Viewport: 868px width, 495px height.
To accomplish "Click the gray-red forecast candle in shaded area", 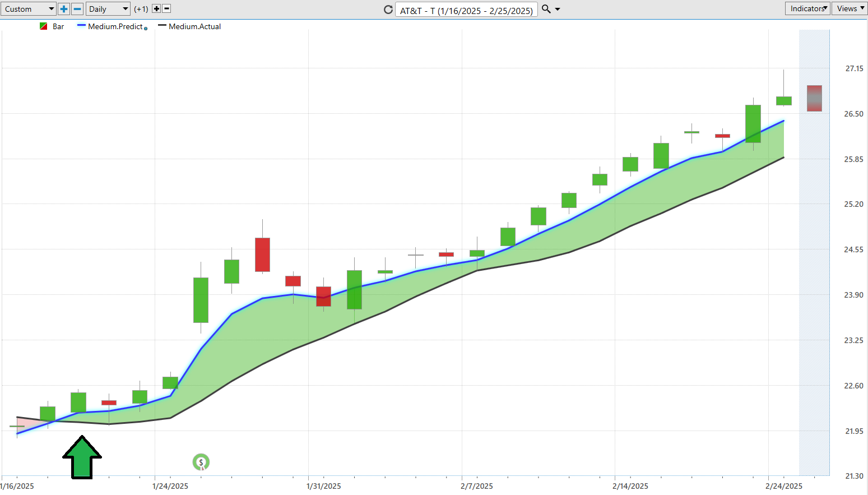I will 814,98.
